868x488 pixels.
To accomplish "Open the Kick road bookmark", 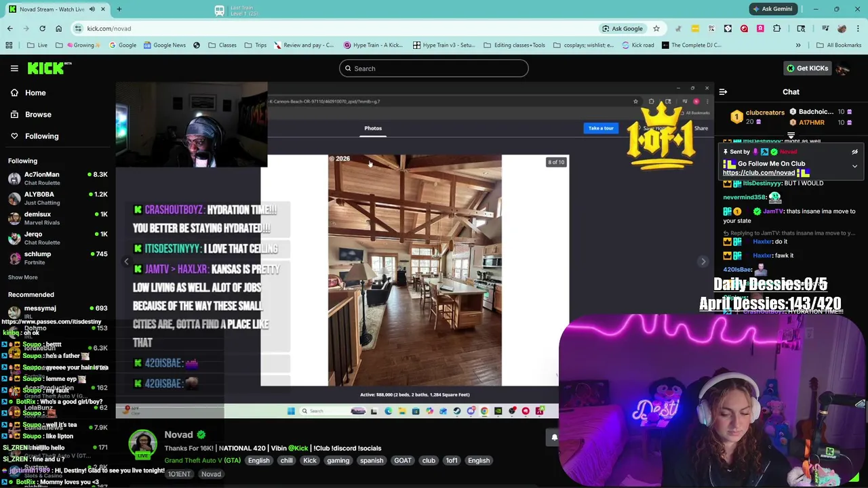I will (638, 45).
